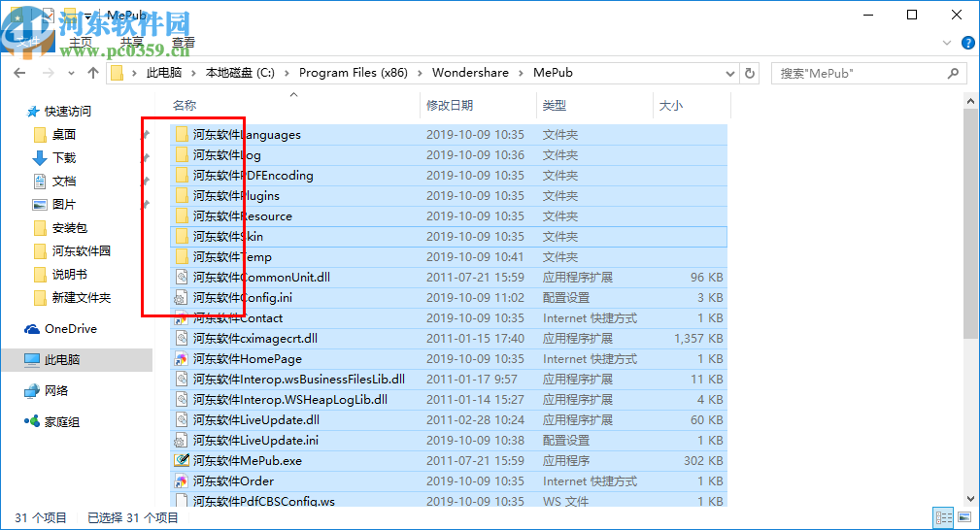Switch to details view layout icon
This screenshot has width=980, height=530.
[x=943, y=517]
